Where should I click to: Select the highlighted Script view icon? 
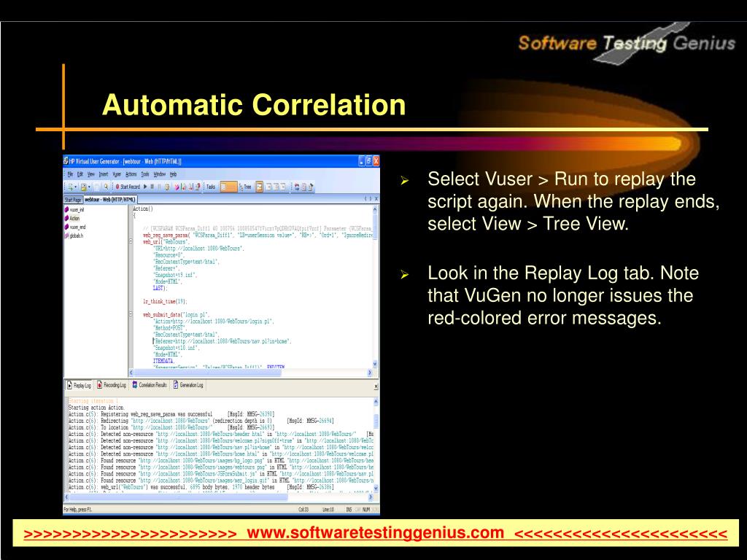pyautogui.click(x=228, y=187)
